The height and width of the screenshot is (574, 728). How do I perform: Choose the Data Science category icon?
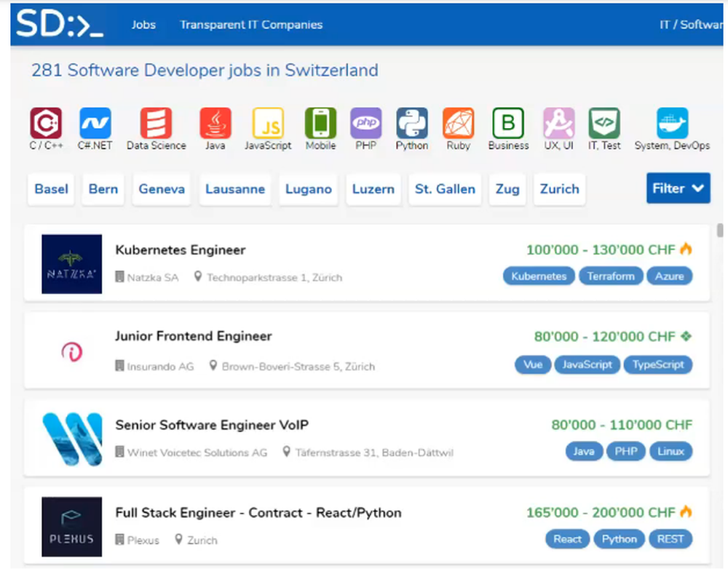coord(156,123)
